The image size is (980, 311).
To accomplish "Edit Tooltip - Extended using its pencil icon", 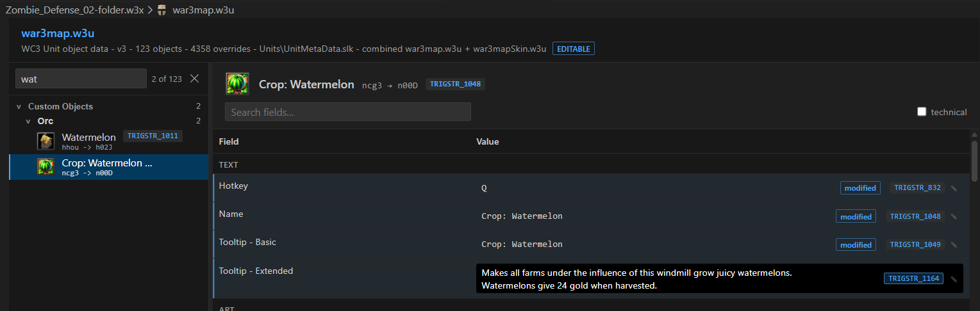I will 954,278.
